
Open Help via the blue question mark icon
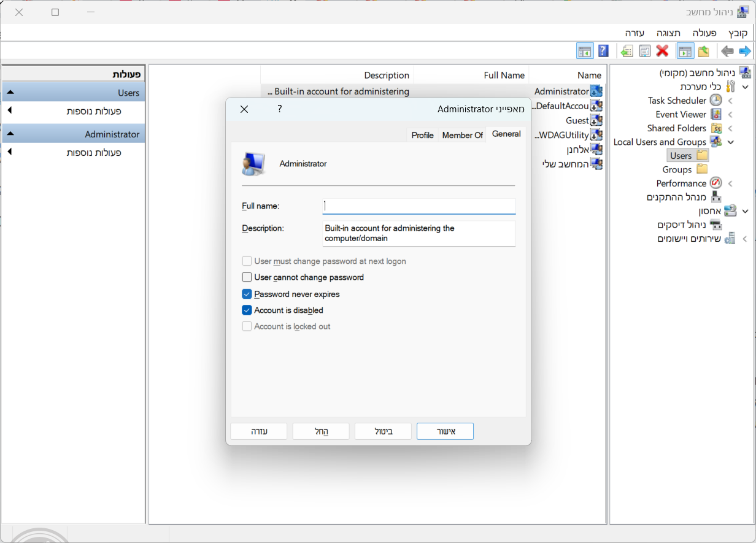603,51
